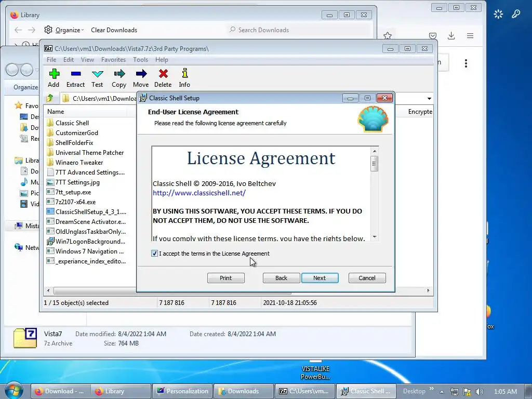Click the license scroll up arrow

point(375,151)
